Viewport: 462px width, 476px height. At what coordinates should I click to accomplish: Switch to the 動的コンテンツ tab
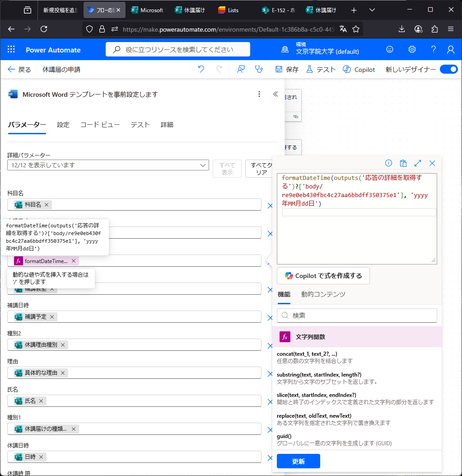(323, 294)
